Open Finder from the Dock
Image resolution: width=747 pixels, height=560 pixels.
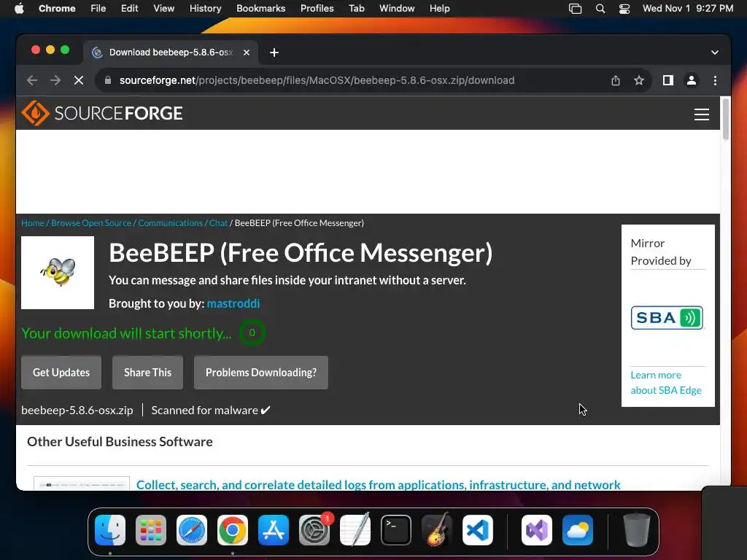click(110, 530)
